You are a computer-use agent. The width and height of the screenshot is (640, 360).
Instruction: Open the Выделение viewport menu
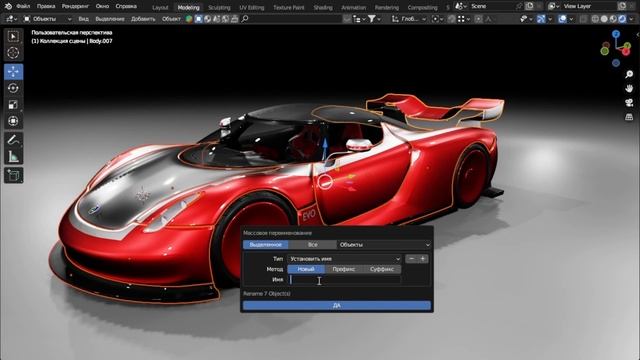[110, 19]
